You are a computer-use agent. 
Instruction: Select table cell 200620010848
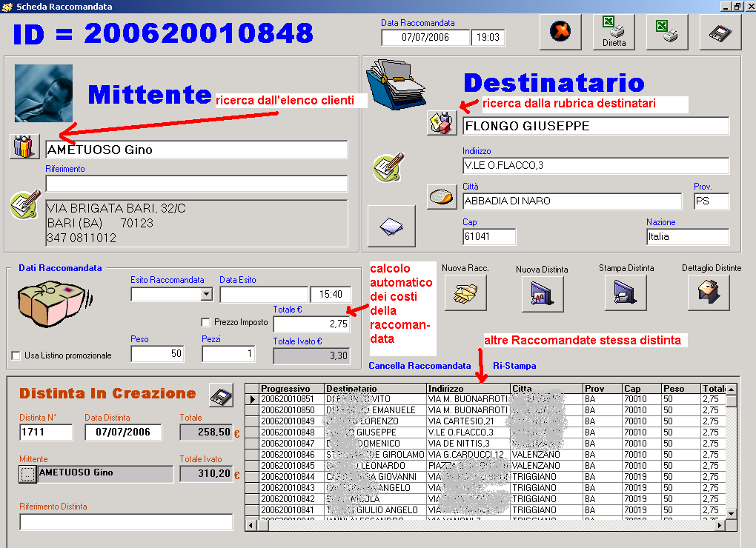point(291,432)
